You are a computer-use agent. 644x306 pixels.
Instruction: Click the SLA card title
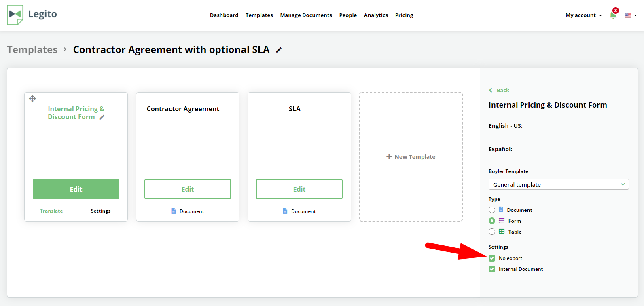(294, 109)
